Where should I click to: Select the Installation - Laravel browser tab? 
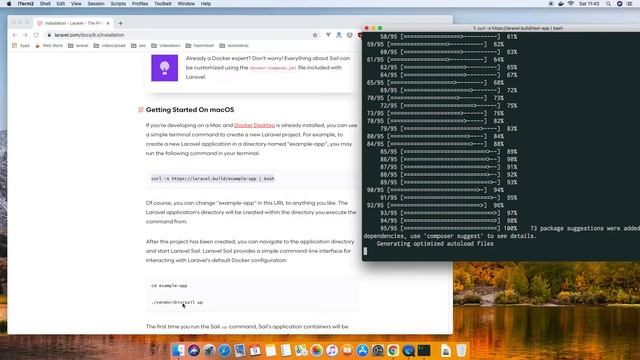73,23
